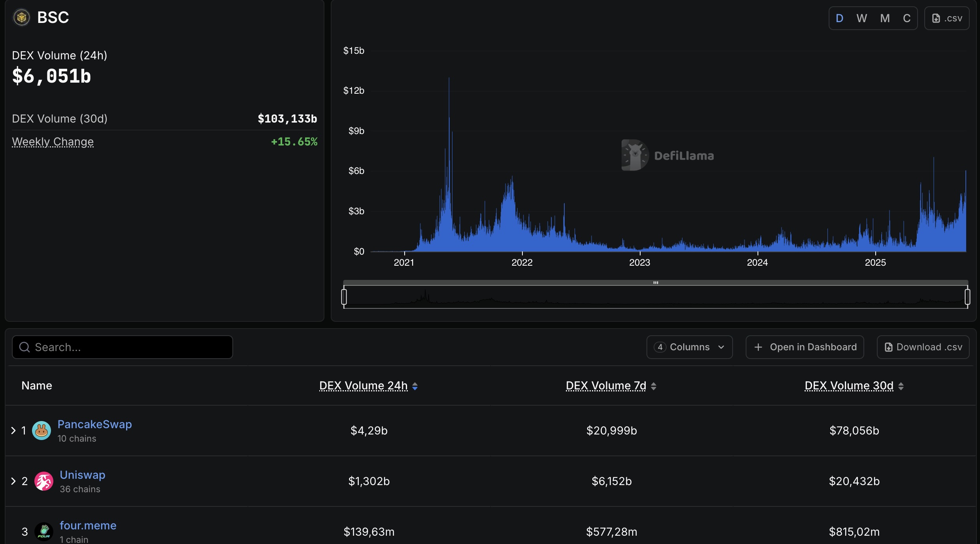Image resolution: width=980 pixels, height=544 pixels.
Task: Click the left handle of chart range slider
Action: tap(344, 297)
